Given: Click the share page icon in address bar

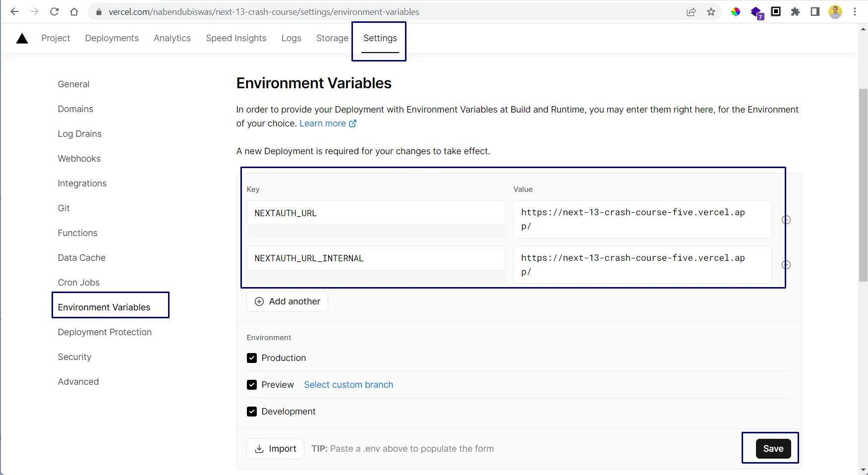Looking at the screenshot, I should 691,12.
